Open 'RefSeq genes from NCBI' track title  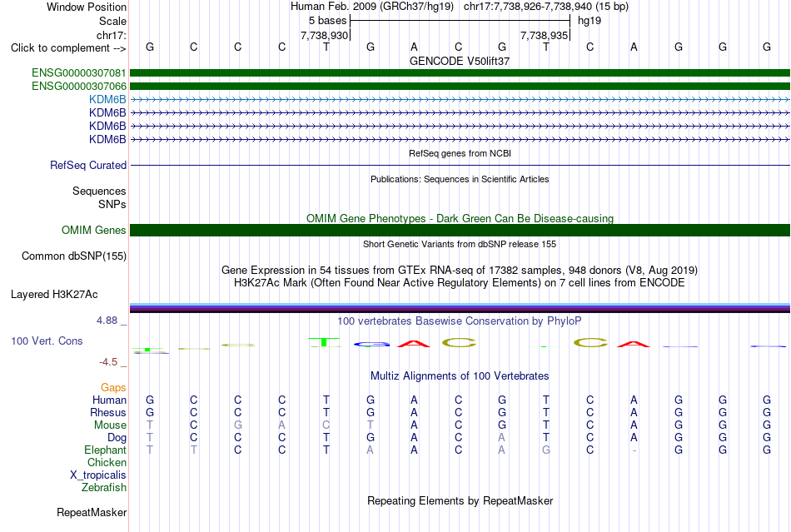tap(460, 153)
